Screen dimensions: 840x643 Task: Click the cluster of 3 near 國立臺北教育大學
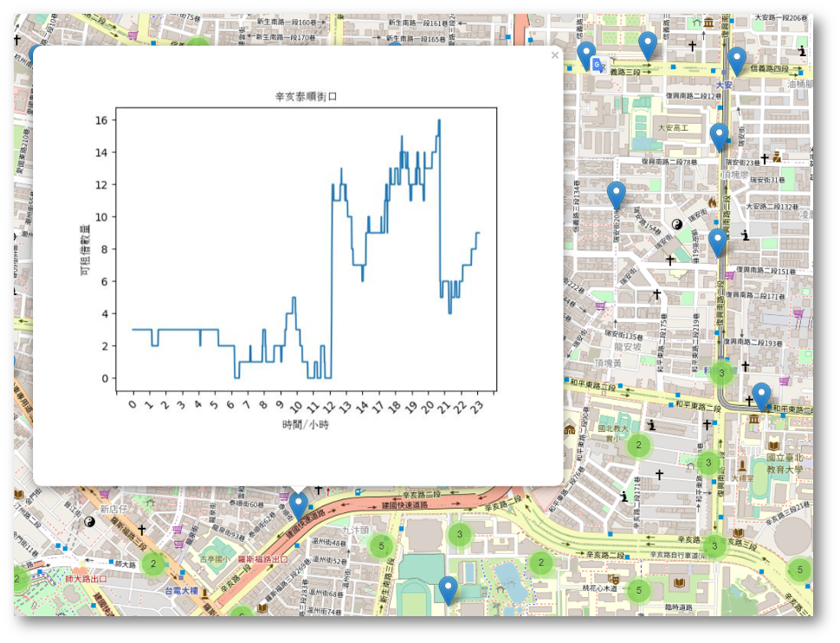pos(708,462)
